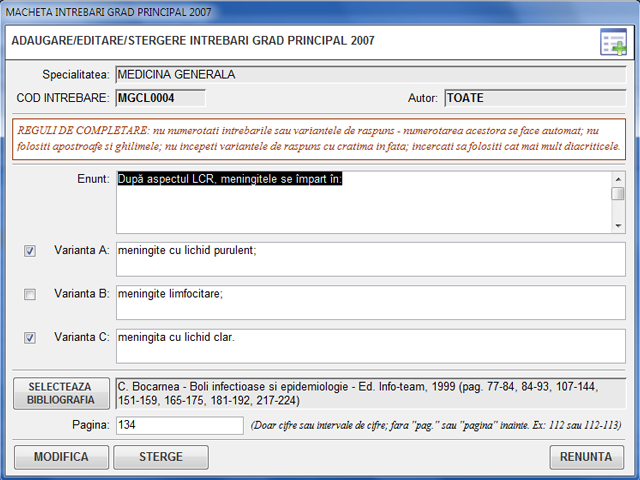Screen dimensions: 640x480
Task: Click the Enunt scrollbar thumb
Action: 618,193
